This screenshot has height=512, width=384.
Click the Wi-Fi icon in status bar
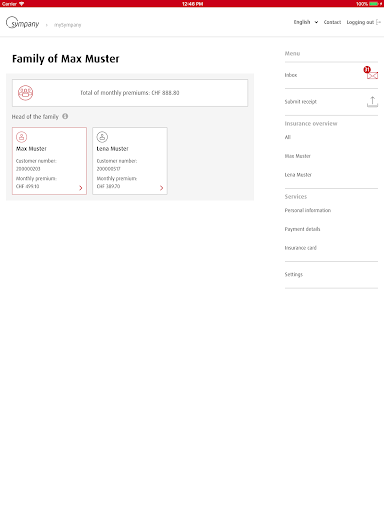click(22, 4)
